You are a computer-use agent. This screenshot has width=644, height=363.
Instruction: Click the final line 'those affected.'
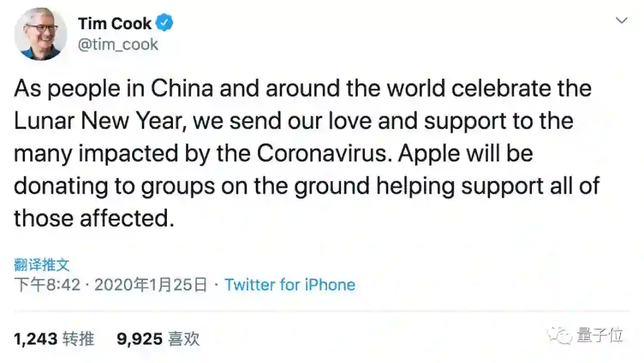pos(94,218)
